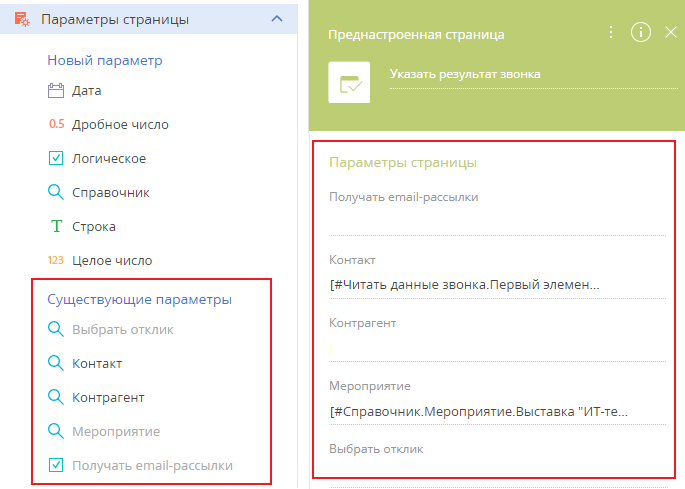The height and width of the screenshot is (489, 685).
Task: Select existing parameter Контакт
Action: 97,364
